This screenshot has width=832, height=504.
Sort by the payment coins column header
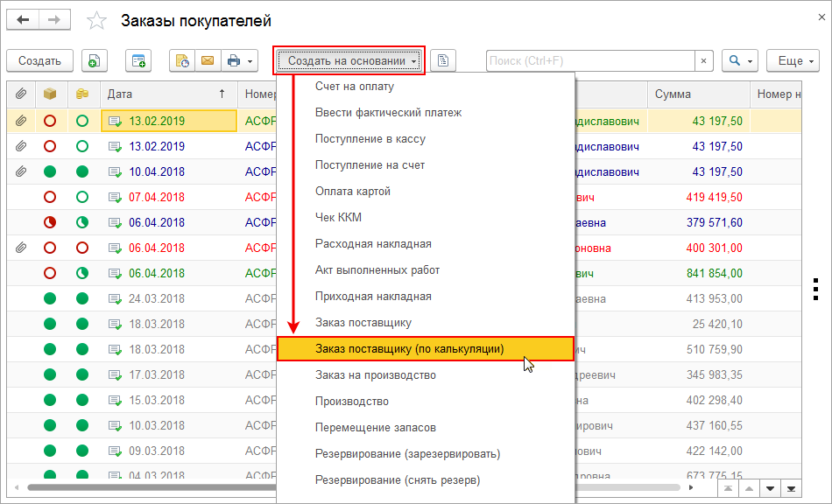[x=82, y=94]
